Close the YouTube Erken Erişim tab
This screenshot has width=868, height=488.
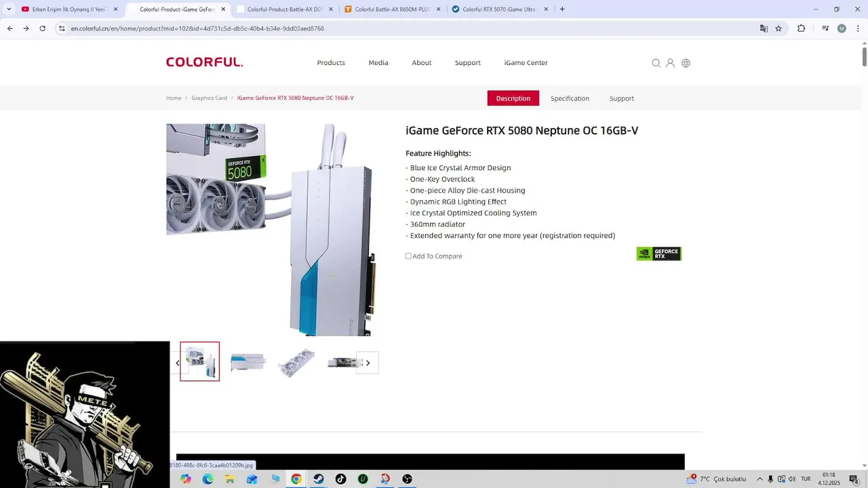pyautogui.click(x=115, y=9)
